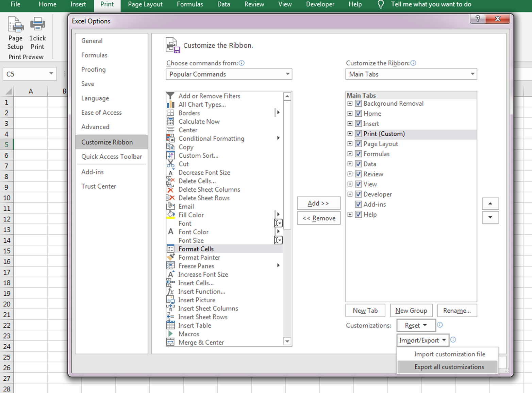Select the All Chart Types icon
The height and width of the screenshot is (393, 532).
(170, 104)
